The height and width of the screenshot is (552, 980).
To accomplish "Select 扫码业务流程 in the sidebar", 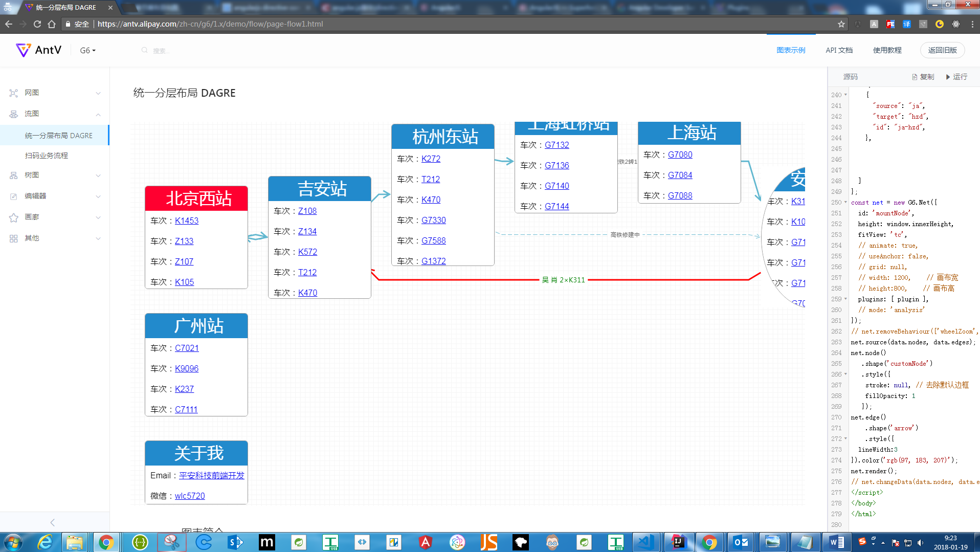I will [x=47, y=156].
